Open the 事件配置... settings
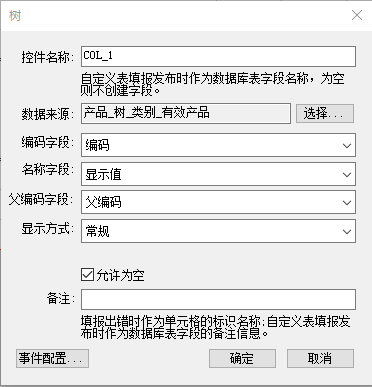The height and width of the screenshot is (387, 372). pos(52,358)
